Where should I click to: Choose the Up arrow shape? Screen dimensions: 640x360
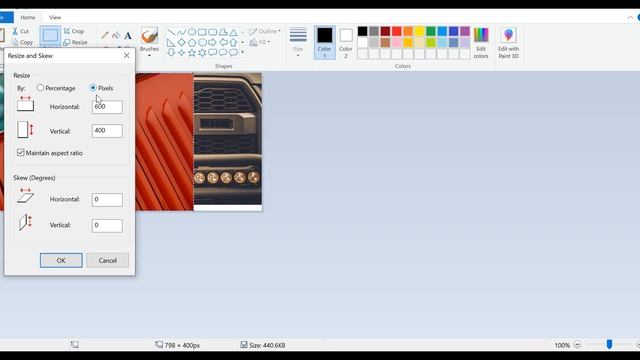click(x=233, y=42)
